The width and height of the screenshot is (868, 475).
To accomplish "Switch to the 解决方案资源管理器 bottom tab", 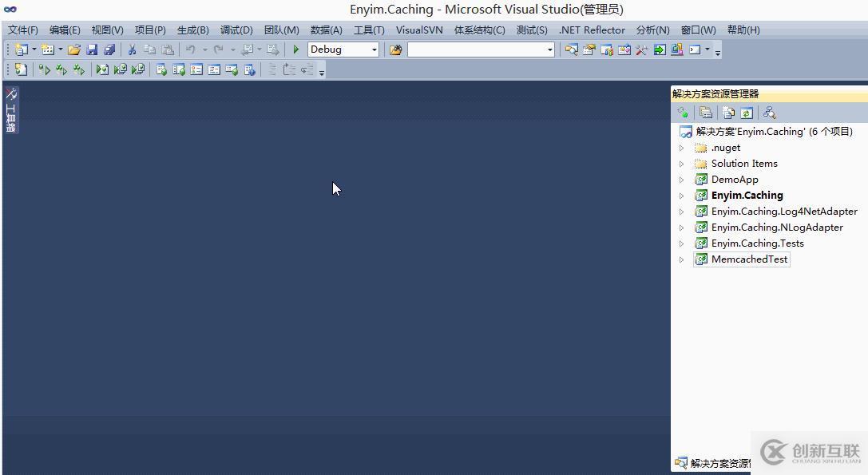I will point(714,463).
